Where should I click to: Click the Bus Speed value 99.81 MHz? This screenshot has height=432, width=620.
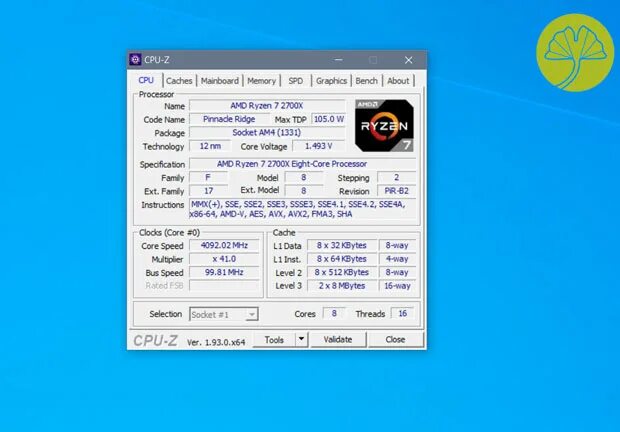224,272
